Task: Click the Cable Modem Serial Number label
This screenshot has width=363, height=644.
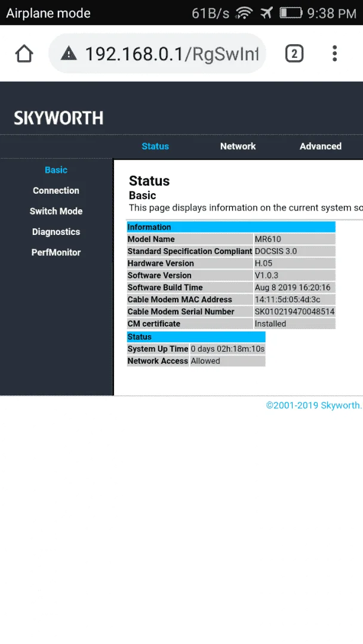Action: pyautogui.click(x=181, y=312)
